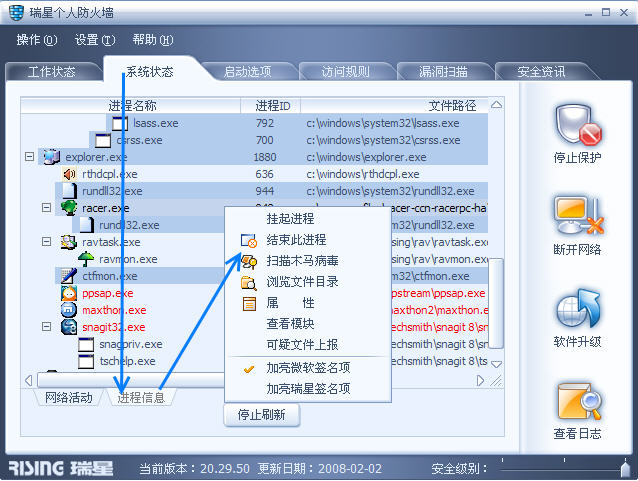This screenshot has height=481, width=638.
Task: Collapse the snagit32.exe tree node
Action: (46, 327)
